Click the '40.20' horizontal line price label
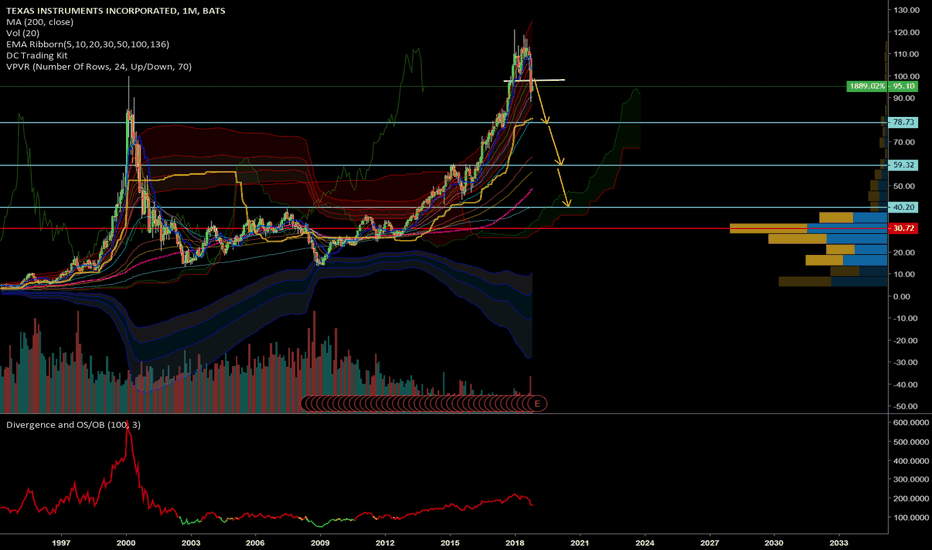This screenshot has height=550, width=932. click(x=903, y=208)
